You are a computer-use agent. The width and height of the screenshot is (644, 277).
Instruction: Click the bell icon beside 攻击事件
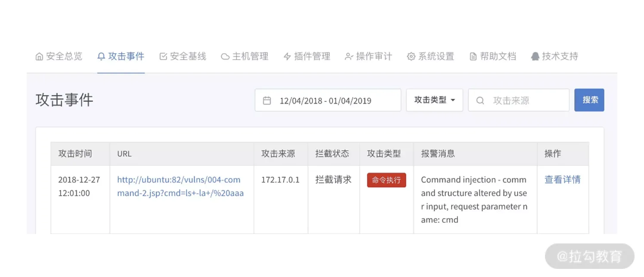coord(101,57)
